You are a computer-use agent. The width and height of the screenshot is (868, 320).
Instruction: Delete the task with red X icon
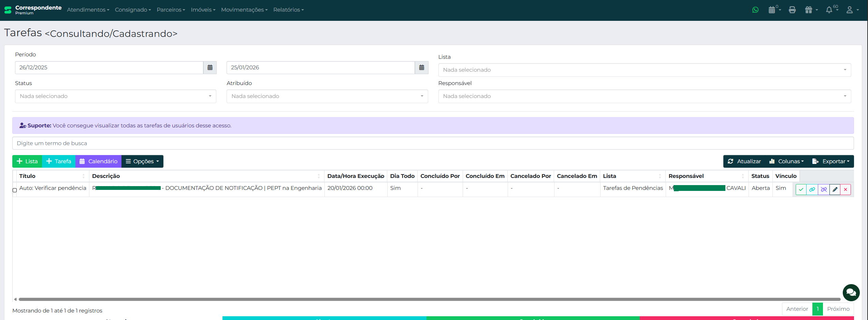tap(845, 190)
